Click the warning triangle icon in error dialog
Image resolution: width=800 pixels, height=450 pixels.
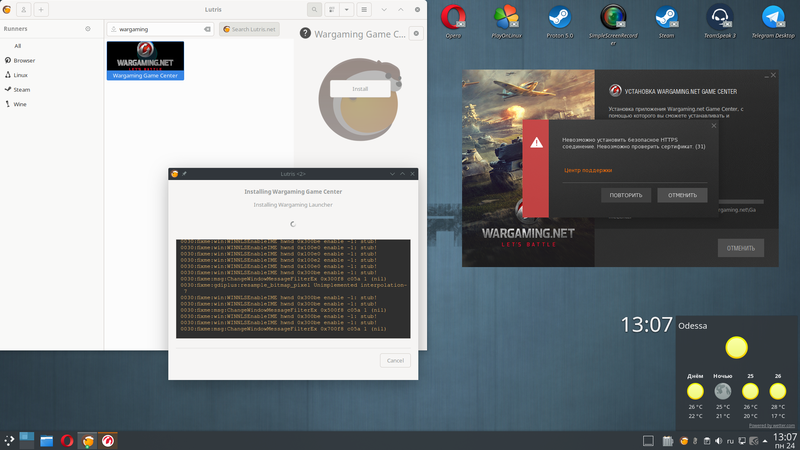tap(536, 143)
